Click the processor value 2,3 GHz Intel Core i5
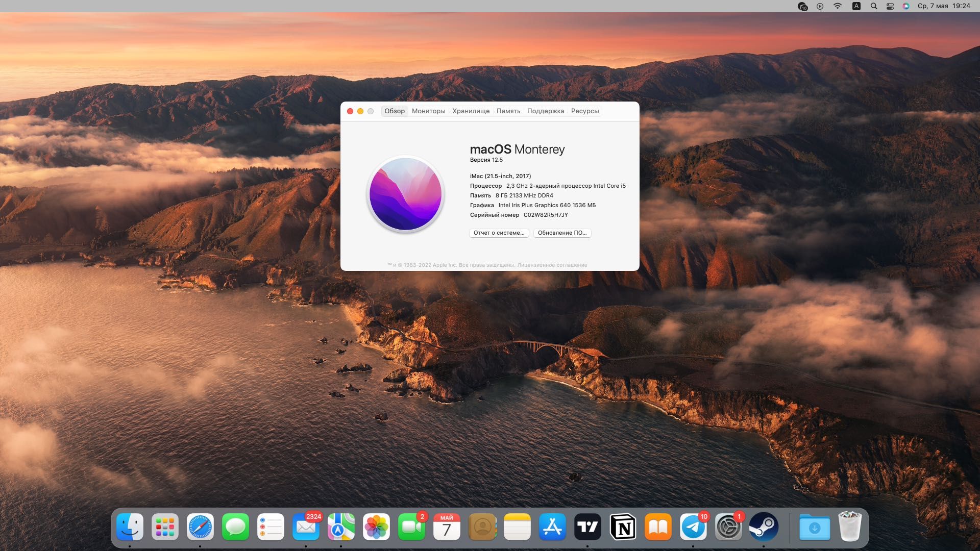 click(566, 186)
